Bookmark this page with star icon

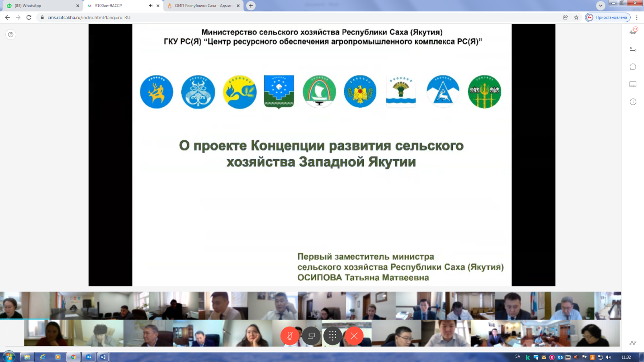576,17
